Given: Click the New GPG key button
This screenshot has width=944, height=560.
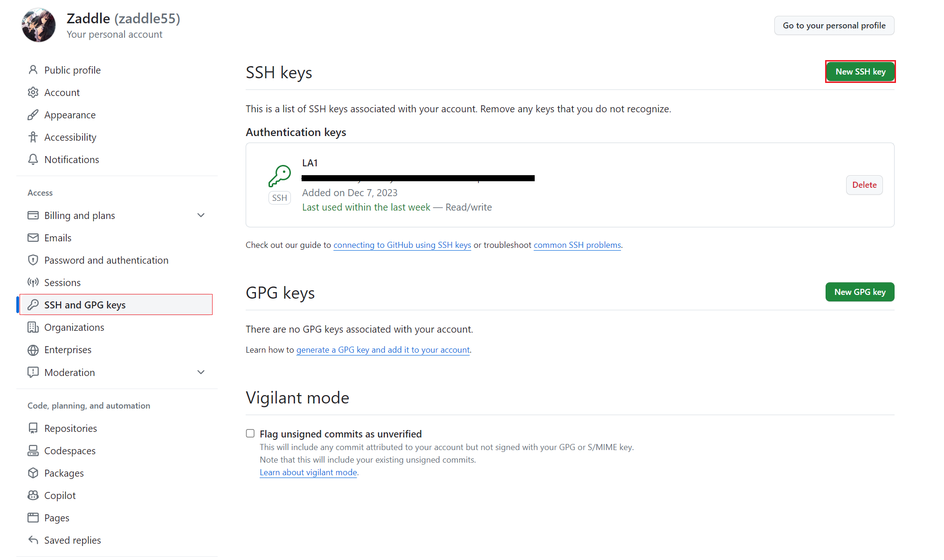Looking at the screenshot, I should pos(859,292).
